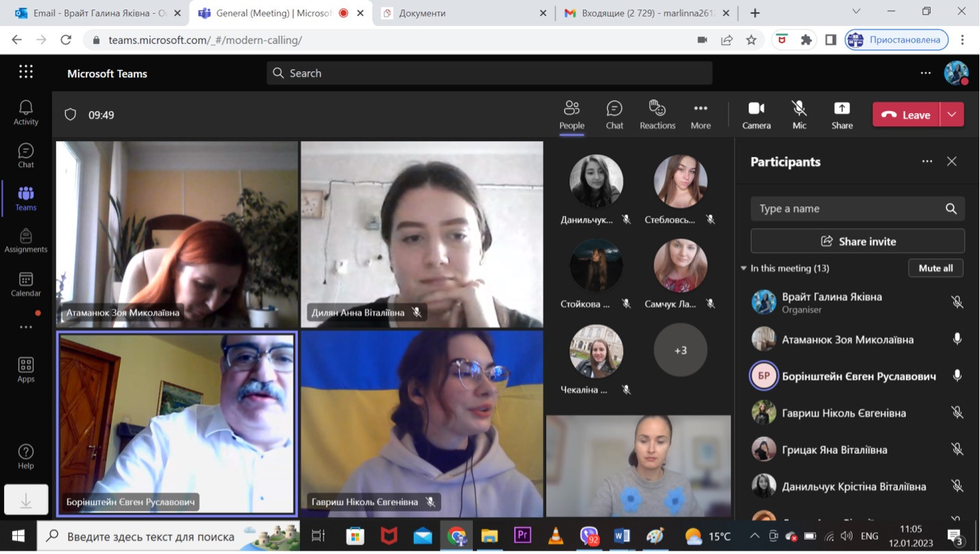Bookmark this page with the star icon
This screenshot has height=554, width=980.
click(751, 40)
